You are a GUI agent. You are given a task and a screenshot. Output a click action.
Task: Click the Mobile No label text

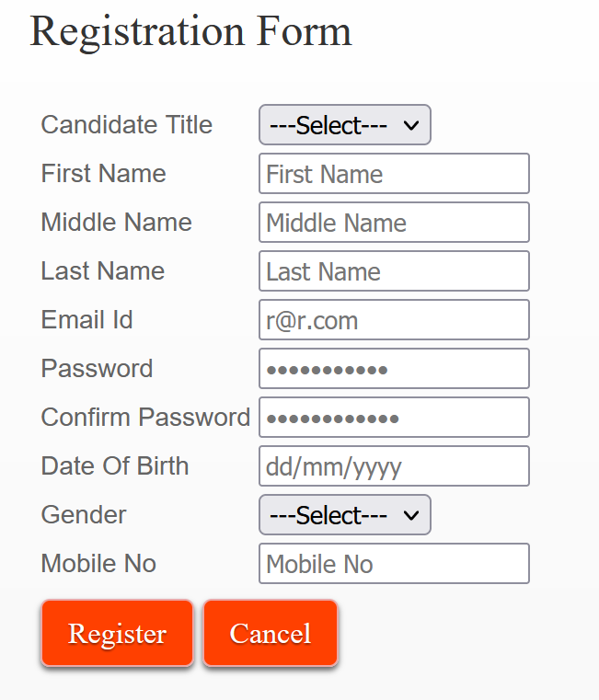click(x=98, y=564)
